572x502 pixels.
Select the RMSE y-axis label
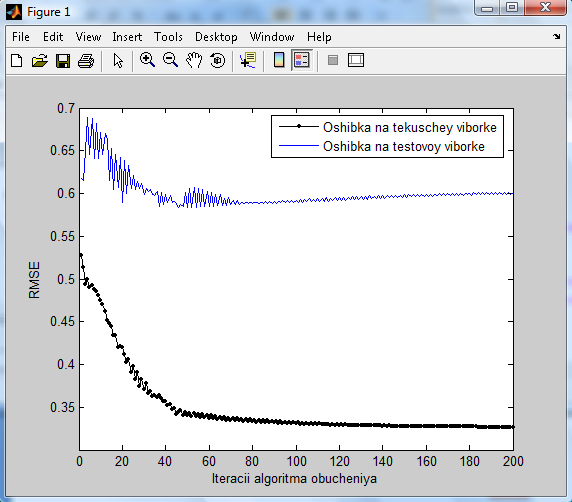(x=34, y=280)
